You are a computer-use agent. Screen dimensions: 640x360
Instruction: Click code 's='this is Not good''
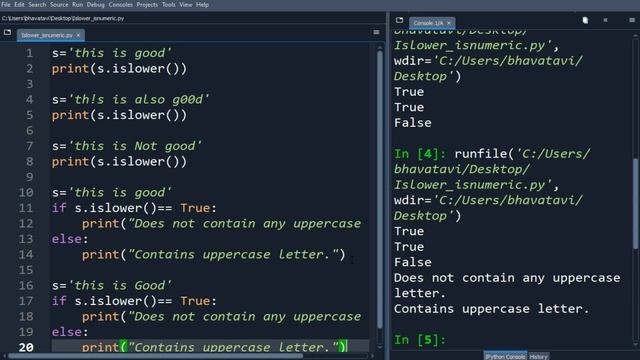click(127, 146)
